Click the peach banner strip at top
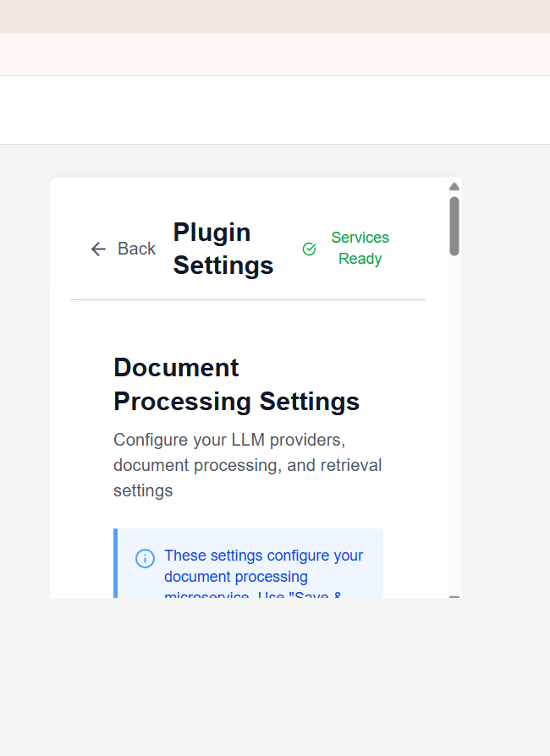The height and width of the screenshot is (756, 550). click(275, 54)
